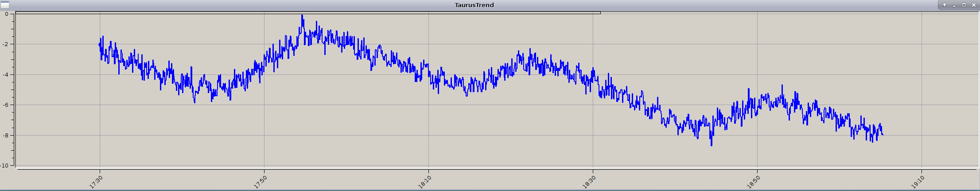Select the -6 y-axis tick label

click(x=5, y=105)
